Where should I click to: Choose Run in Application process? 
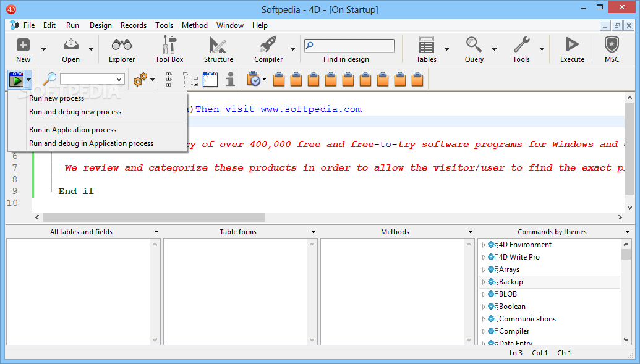pyautogui.click(x=72, y=130)
